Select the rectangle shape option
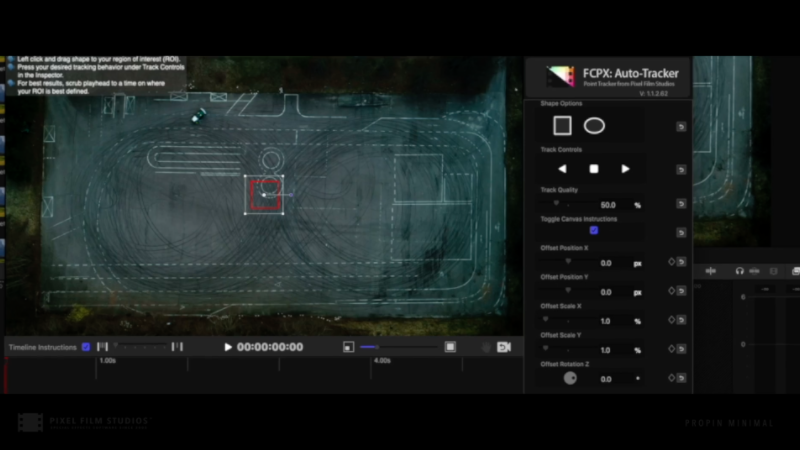800x450 pixels. 562,126
